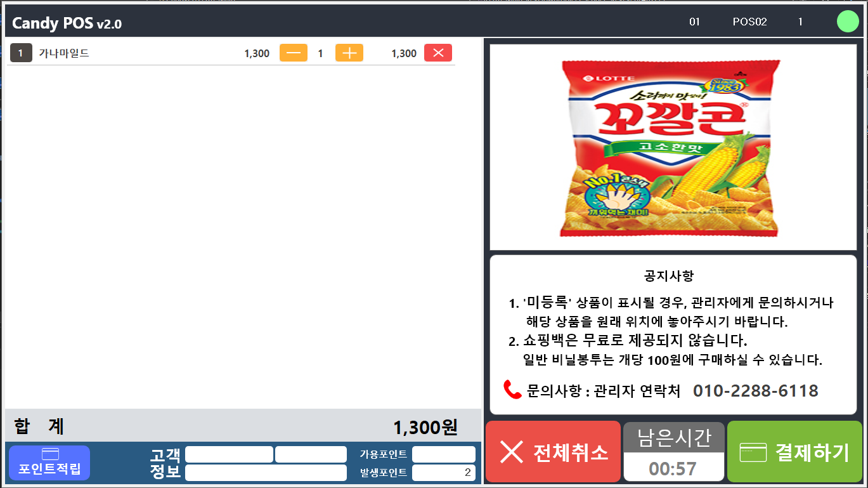Cancel all items with 전체취소
The width and height of the screenshot is (868, 488).
tap(553, 451)
